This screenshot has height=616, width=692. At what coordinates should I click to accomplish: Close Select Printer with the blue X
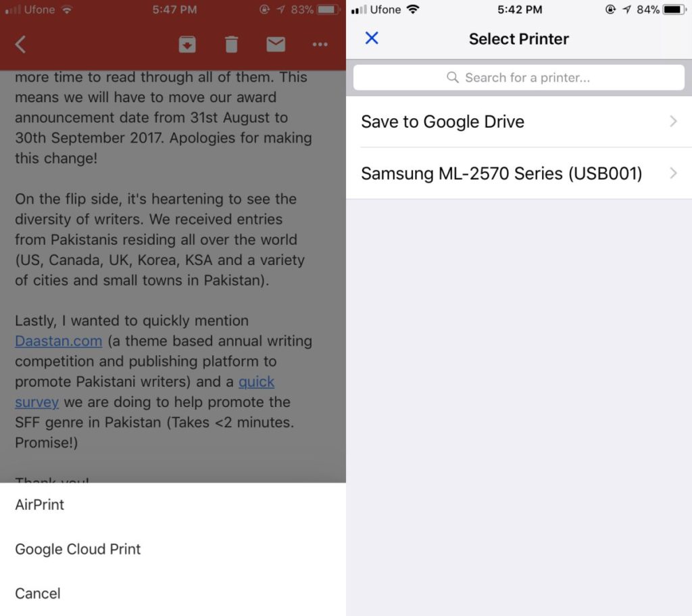tap(371, 39)
